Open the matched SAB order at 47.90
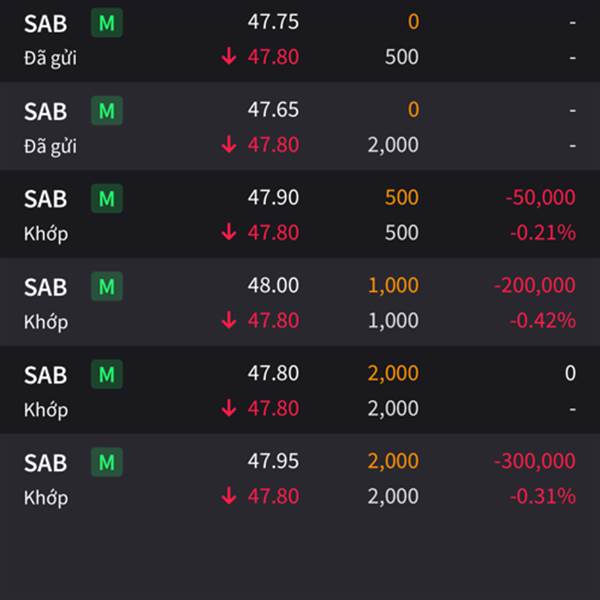The image size is (600, 600). click(300, 214)
